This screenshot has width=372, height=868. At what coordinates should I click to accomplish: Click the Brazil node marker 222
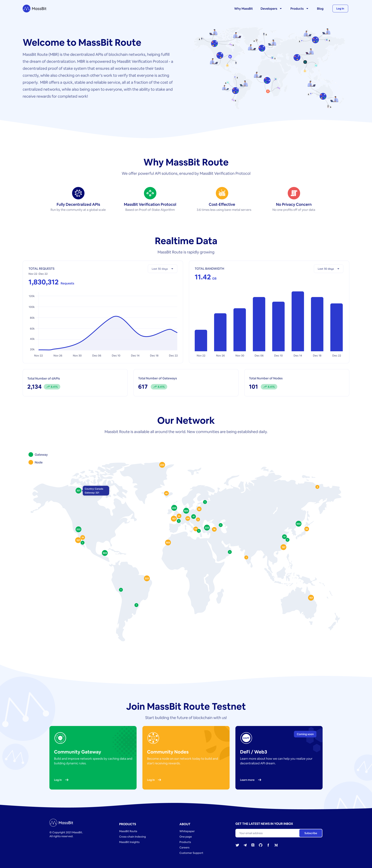click(x=147, y=578)
